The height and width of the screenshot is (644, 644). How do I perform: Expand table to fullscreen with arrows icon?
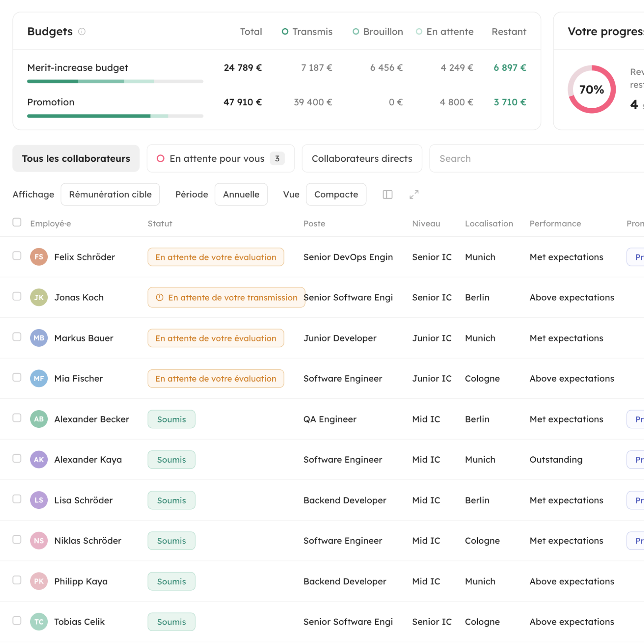[414, 194]
